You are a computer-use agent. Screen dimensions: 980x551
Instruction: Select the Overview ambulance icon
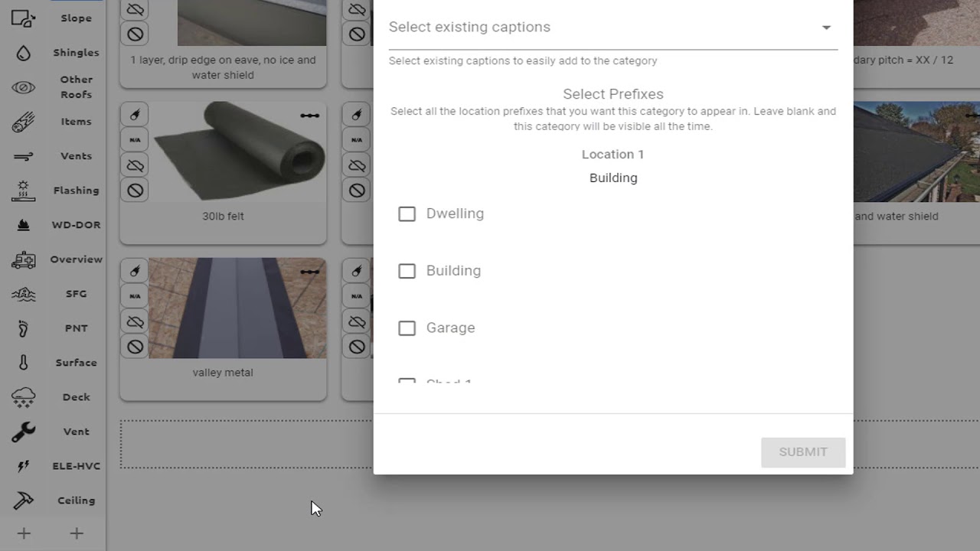[24, 259]
